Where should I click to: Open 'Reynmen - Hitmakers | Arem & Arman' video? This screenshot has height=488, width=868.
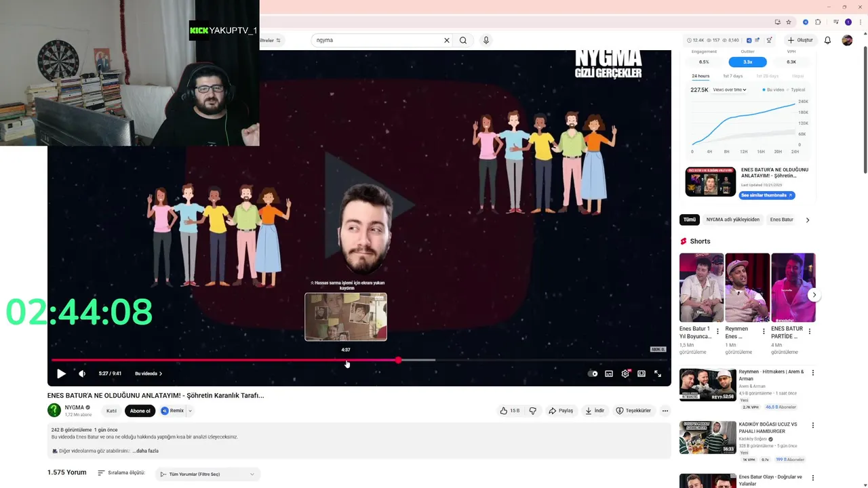click(x=708, y=385)
